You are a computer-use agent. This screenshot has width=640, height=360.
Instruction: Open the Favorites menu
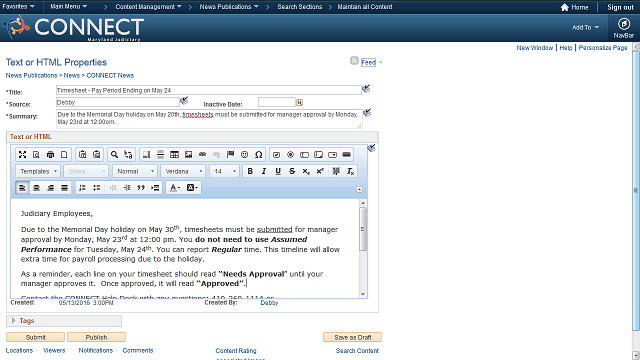tap(18, 7)
